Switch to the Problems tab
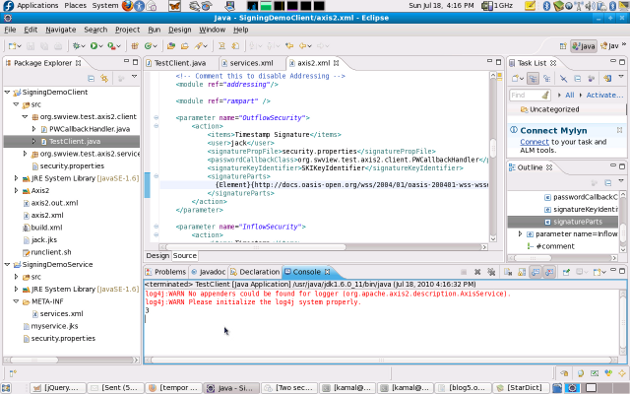This screenshot has width=630, height=394. point(166,272)
